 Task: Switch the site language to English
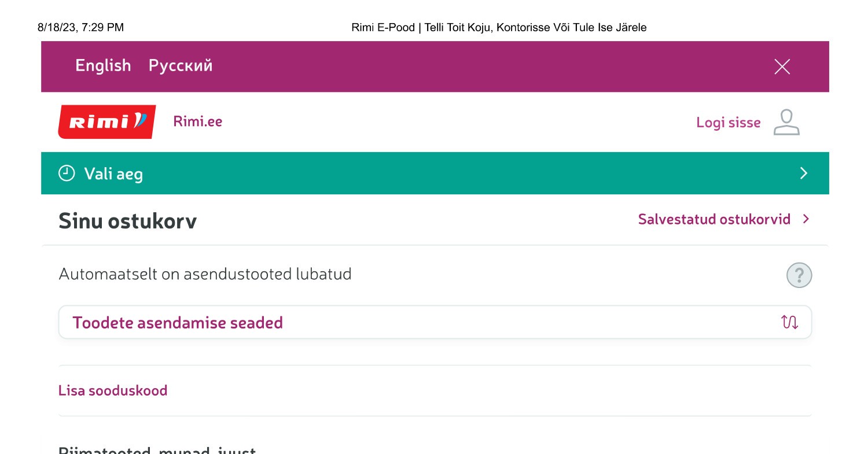[103, 65]
